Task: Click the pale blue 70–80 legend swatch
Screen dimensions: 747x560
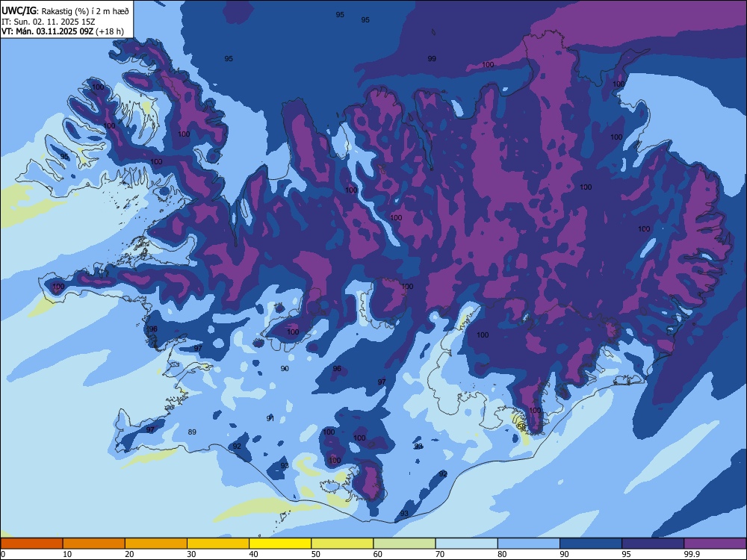Action: [466, 544]
